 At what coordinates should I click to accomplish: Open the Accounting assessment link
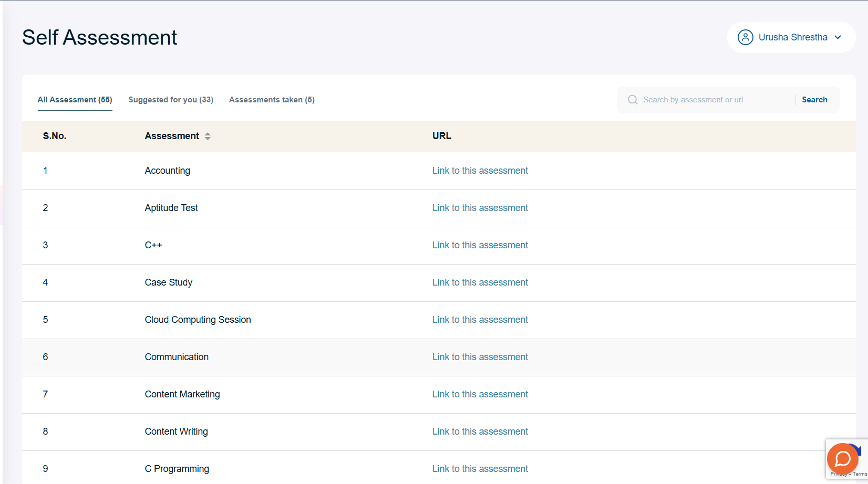(480, 171)
